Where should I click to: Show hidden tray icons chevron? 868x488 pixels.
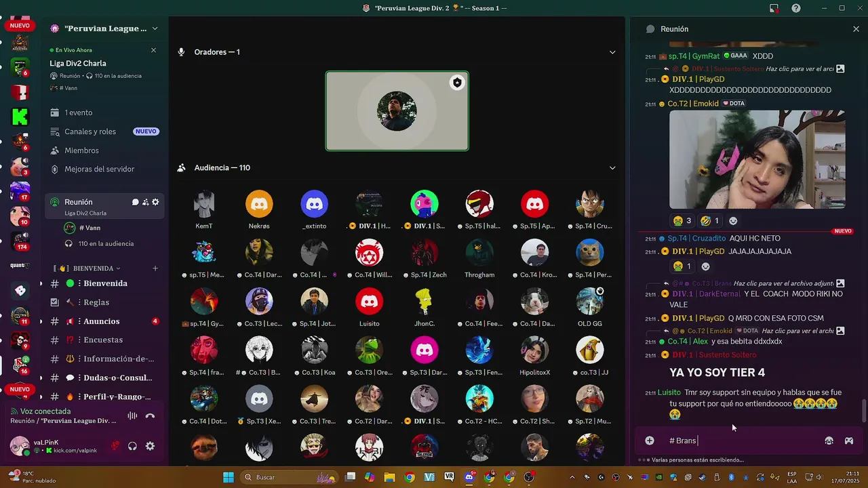click(x=572, y=477)
